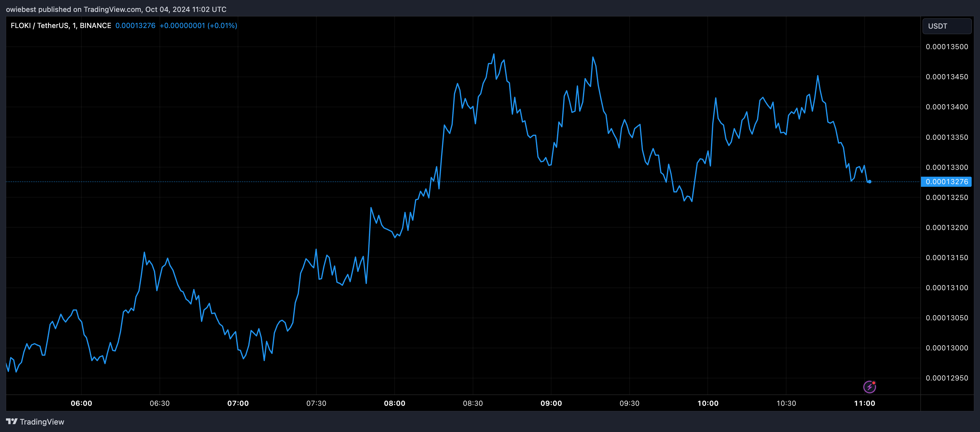Image resolution: width=980 pixels, height=432 pixels.
Task: Click the published on TradingView.com caption
Action: click(116, 9)
